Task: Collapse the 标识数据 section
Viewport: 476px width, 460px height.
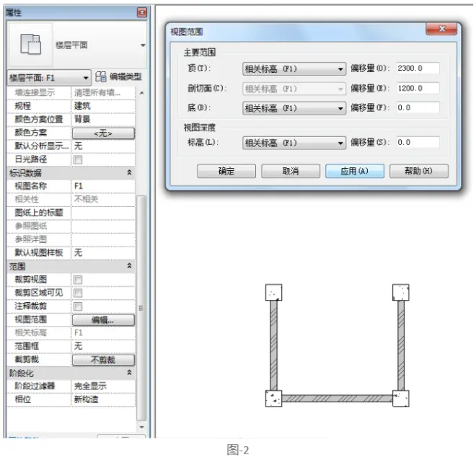Action: (x=129, y=172)
